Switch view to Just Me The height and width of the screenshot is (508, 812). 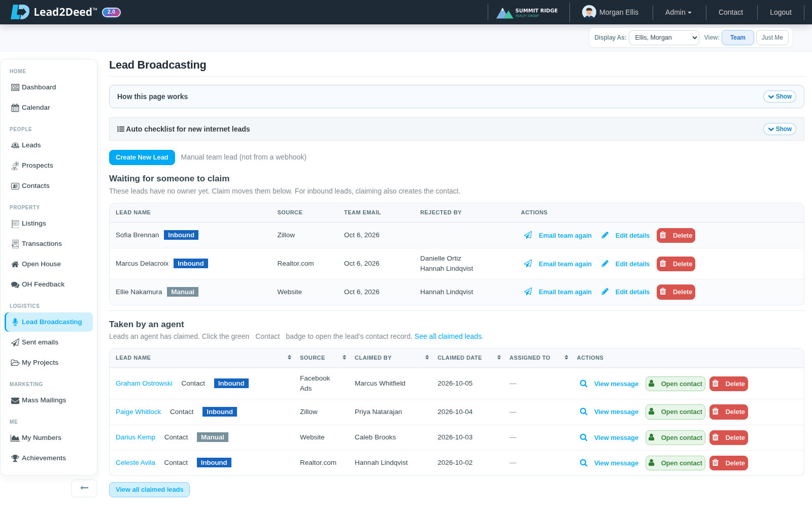point(772,38)
